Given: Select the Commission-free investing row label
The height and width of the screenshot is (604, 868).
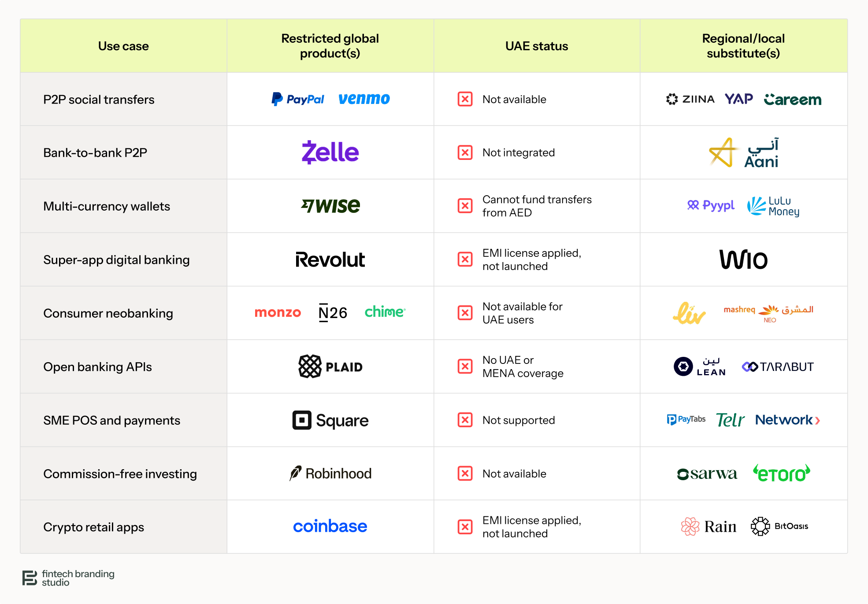Looking at the screenshot, I should click(x=120, y=474).
